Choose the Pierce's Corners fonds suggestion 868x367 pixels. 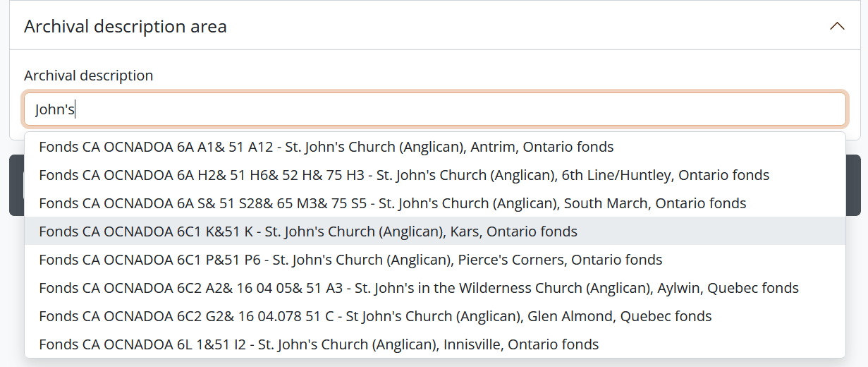(350, 260)
